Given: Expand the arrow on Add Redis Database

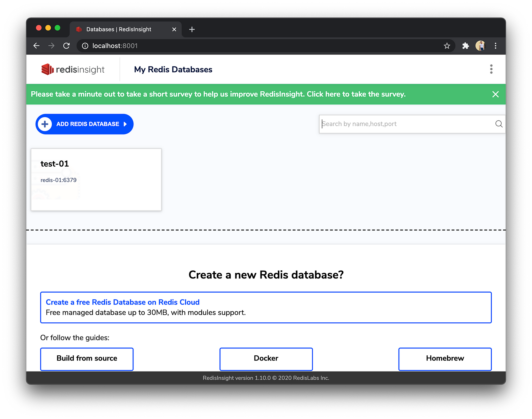Looking at the screenshot, I should [125, 124].
